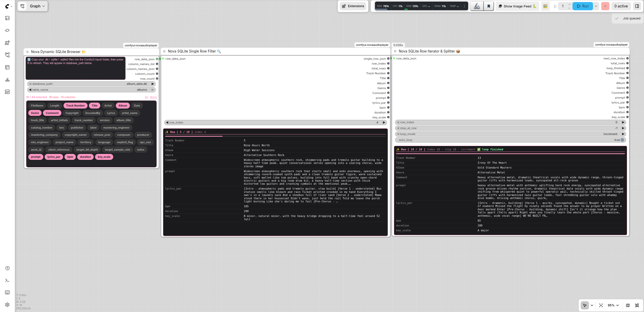
Task: Toggle the bpm column chip
Action: [70, 157]
